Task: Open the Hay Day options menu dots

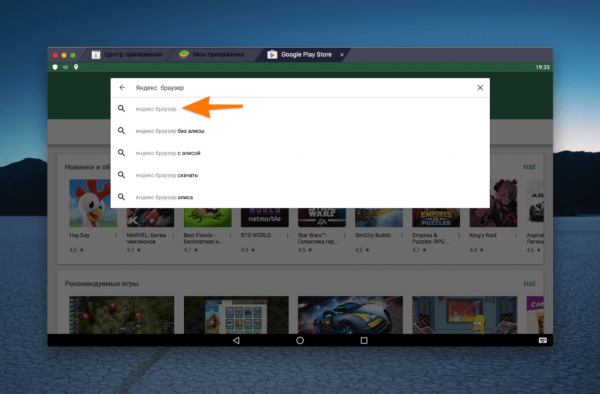Action: point(116,235)
